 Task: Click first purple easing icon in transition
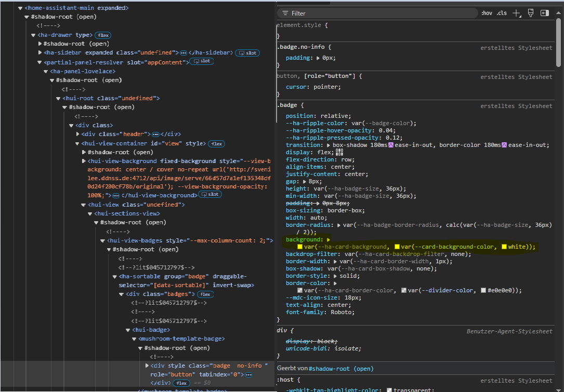coord(390,145)
